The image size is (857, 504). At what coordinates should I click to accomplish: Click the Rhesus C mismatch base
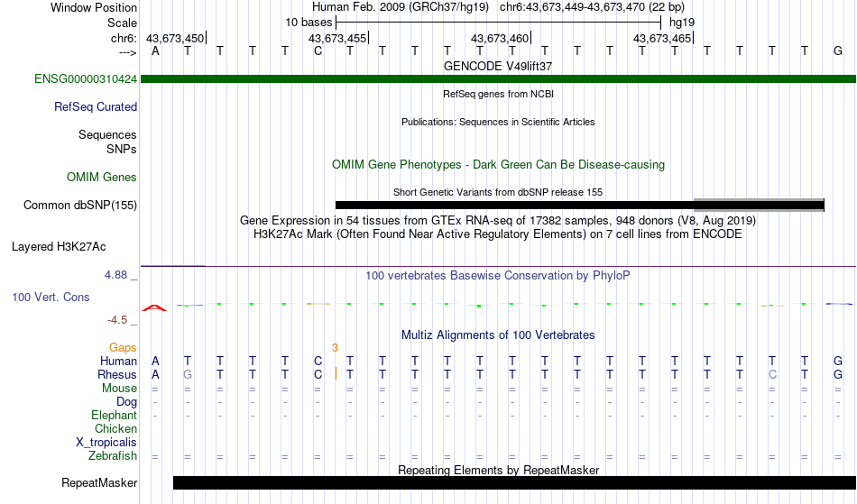(772, 375)
